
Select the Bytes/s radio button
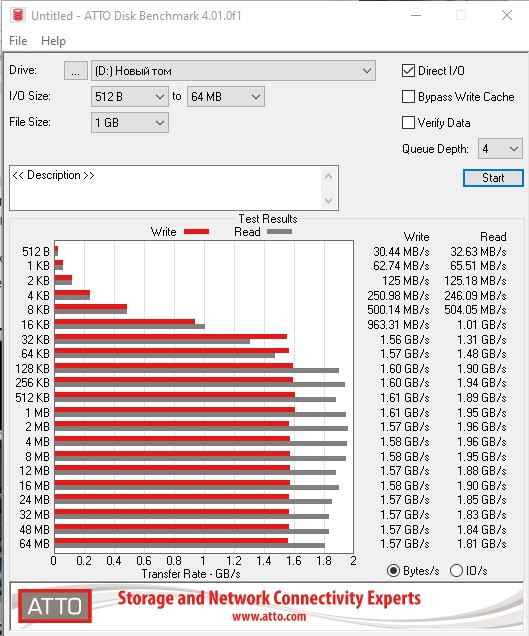pyautogui.click(x=393, y=571)
